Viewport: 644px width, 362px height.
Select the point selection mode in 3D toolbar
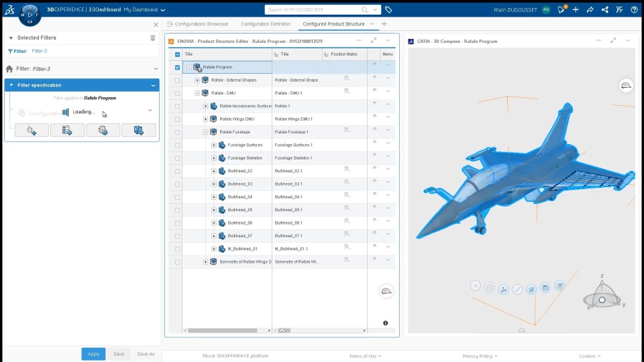(475, 286)
